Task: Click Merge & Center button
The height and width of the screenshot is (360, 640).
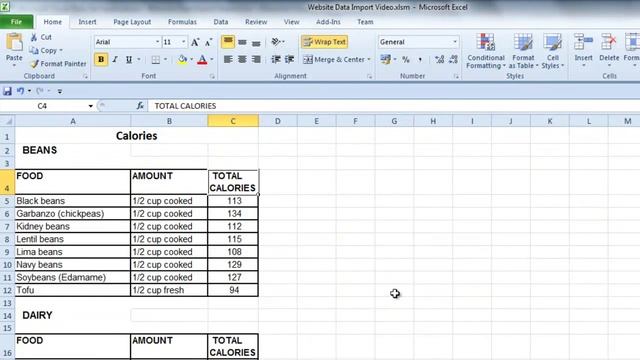Action: coord(334,60)
